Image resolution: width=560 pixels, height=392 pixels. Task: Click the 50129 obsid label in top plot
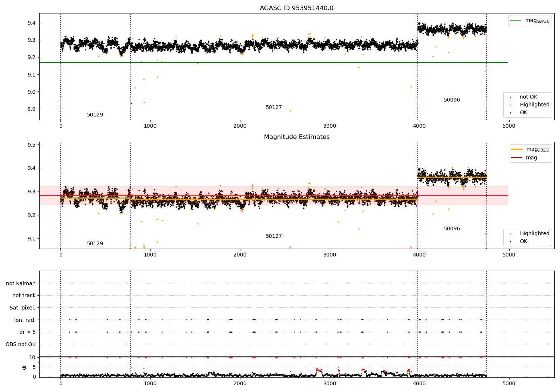pyautogui.click(x=95, y=115)
